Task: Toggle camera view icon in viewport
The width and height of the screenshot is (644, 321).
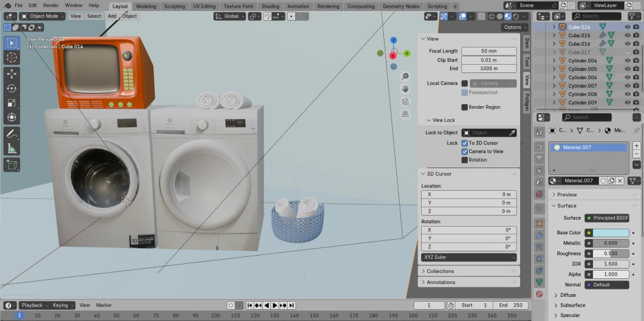Action: point(406,101)
